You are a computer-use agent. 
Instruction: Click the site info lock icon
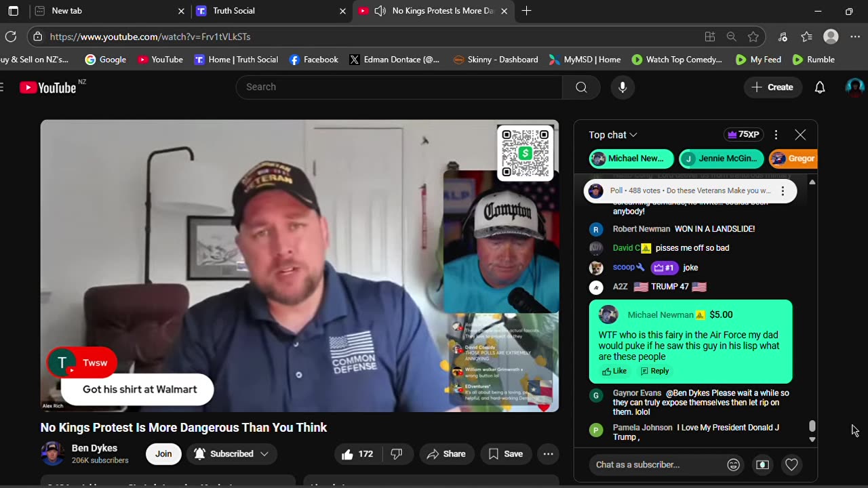click(37, 37)
